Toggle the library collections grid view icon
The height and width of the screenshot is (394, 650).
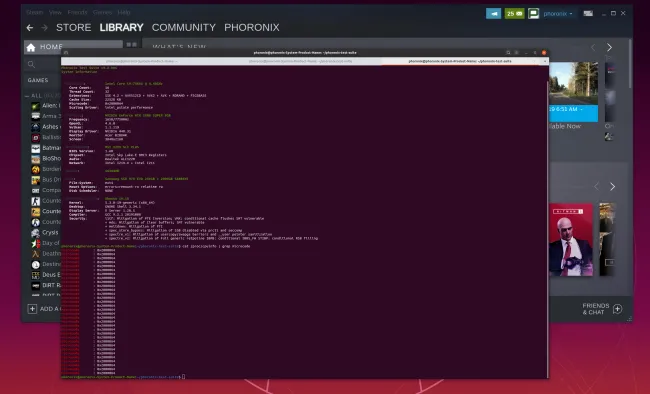131,44
